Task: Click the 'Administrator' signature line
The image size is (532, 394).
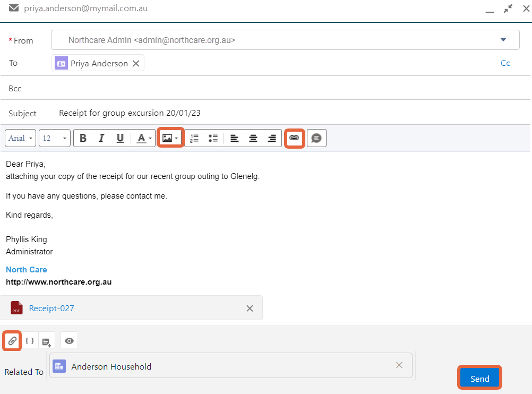Action: coord(29,252)
